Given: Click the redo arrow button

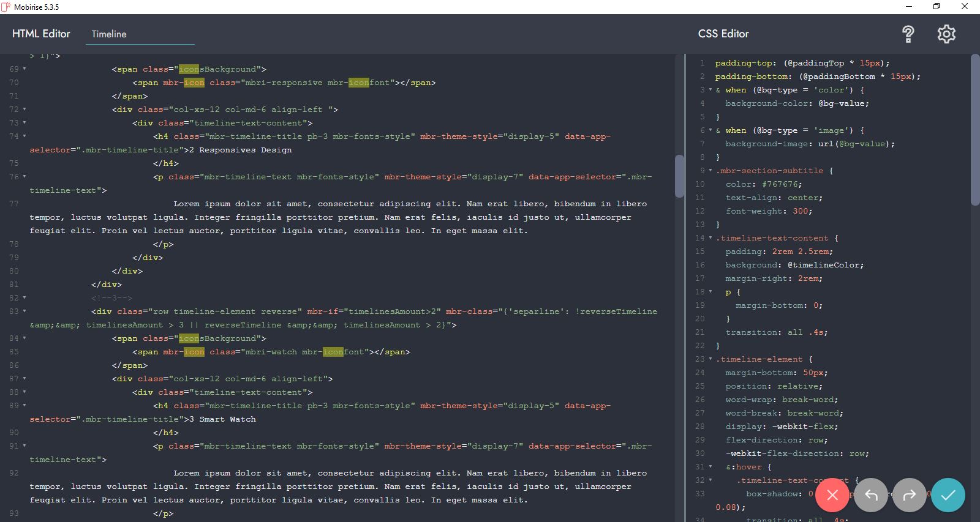Looking at the screenshot, I should point(910,495).
